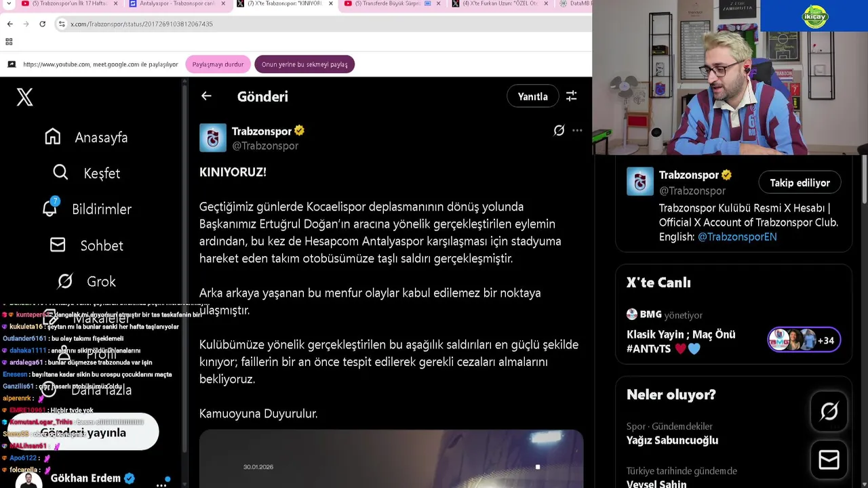This screenshot has width=868, height=488.
Task: Go back with post back arrow
Action: [206, 96]
